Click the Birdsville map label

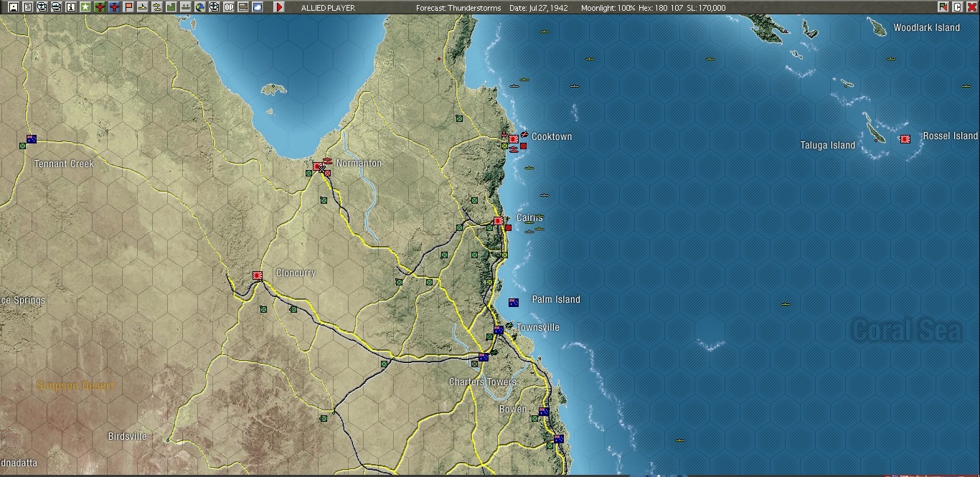[127, 436]
